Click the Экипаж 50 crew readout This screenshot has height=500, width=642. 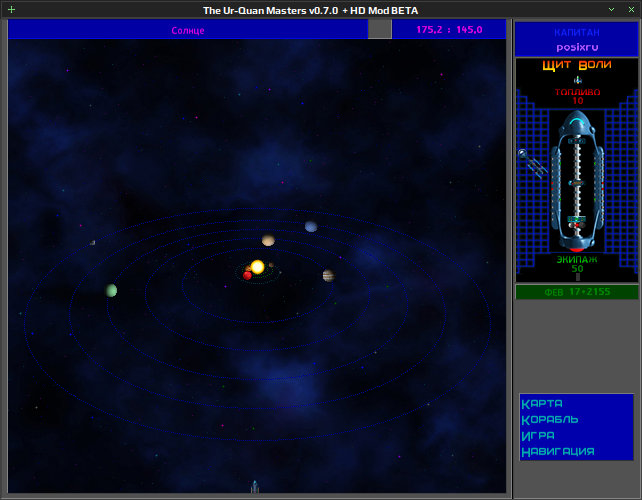tap(577, 264)
